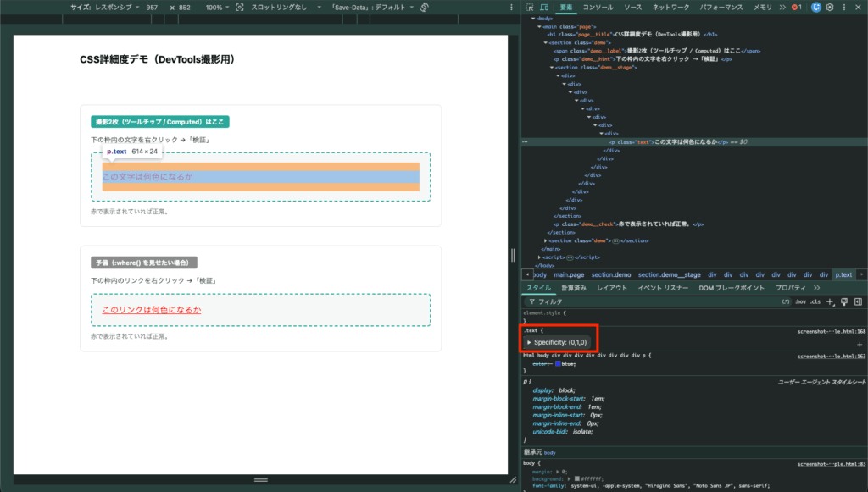The image size is (868, 492).
Task: Open the blue color swatch picker
Action: tap(558, 364)
